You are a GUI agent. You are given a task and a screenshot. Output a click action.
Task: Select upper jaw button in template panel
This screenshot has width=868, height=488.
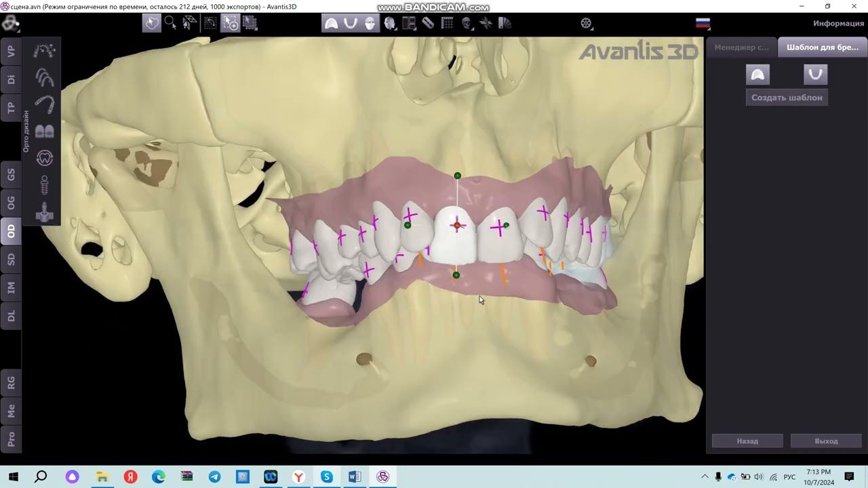coord(757,74)
